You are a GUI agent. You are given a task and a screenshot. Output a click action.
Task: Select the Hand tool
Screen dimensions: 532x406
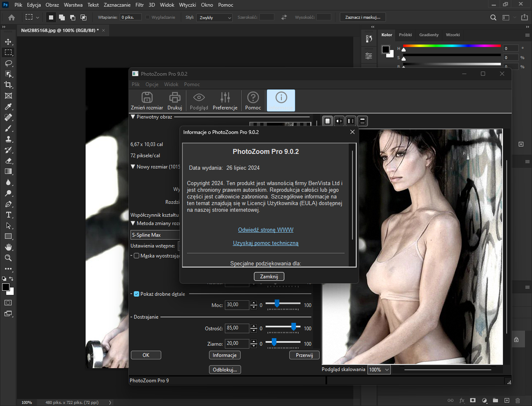[x=8, y=247]
